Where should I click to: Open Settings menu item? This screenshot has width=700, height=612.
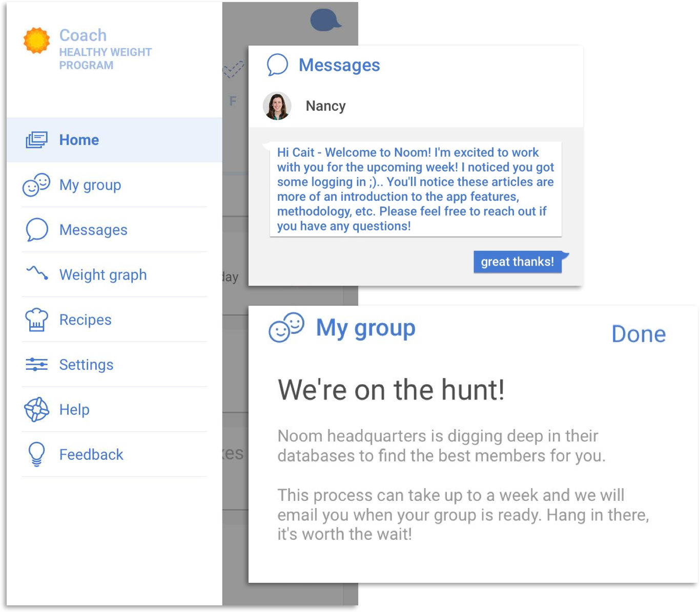[x=114, y=365]
